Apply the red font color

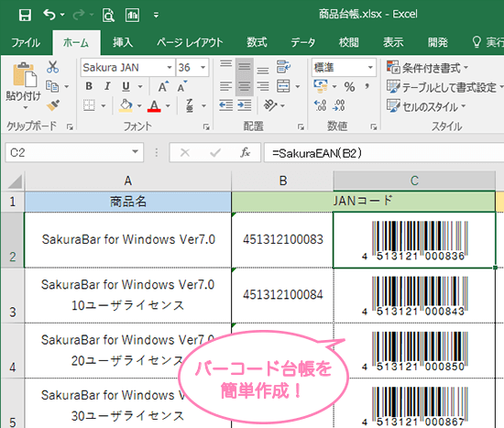(x=154, y=105)
